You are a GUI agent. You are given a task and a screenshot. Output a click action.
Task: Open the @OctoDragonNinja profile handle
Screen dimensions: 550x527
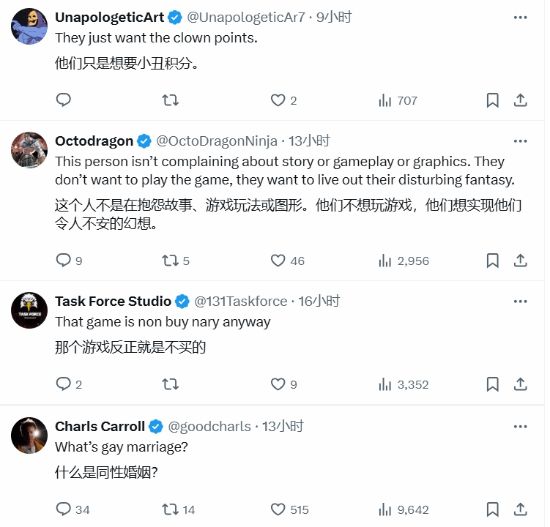pos(217,141)
